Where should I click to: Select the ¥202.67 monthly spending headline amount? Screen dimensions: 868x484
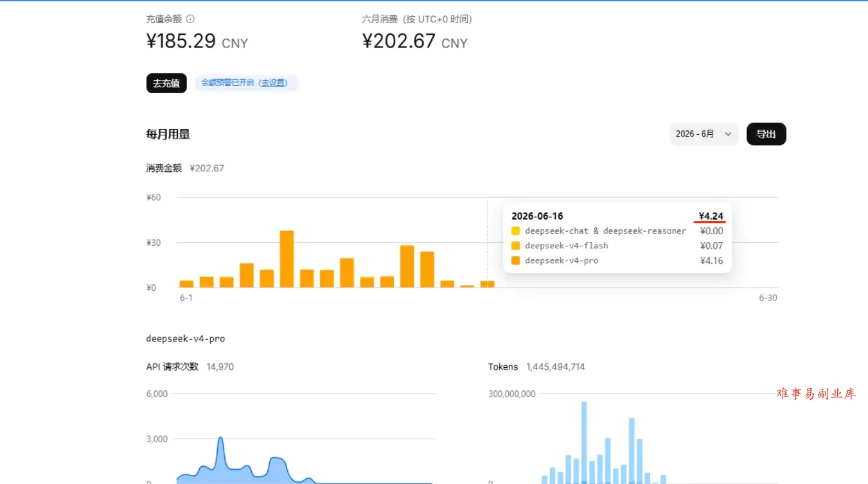[x=399, y=42]
